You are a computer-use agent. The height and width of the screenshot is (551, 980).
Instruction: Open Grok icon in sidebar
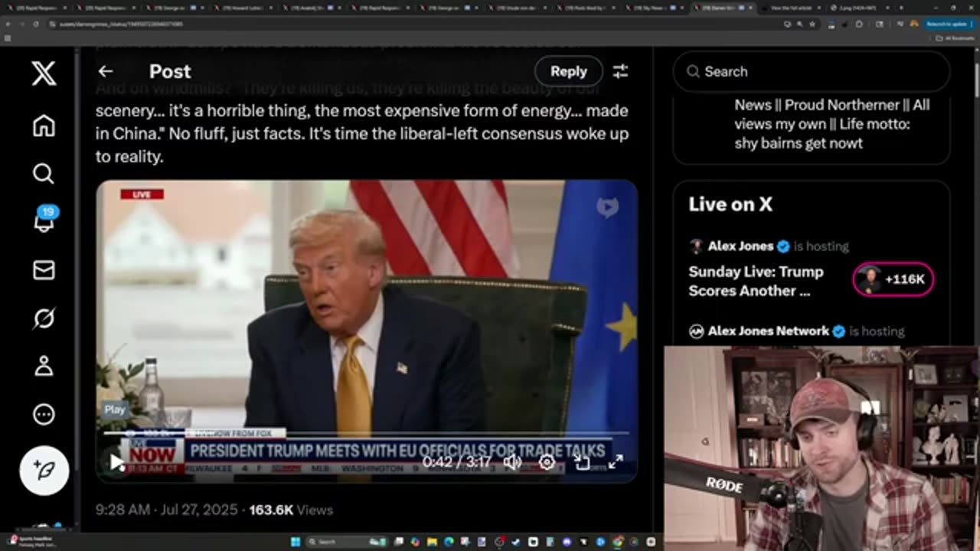point(44,318)
